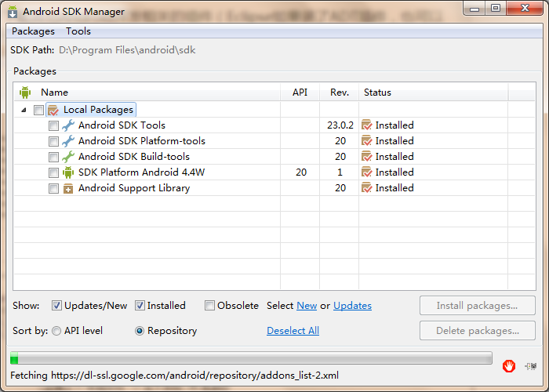
Task: Close the Android SDK Manager window
Action: coord(525,9)
